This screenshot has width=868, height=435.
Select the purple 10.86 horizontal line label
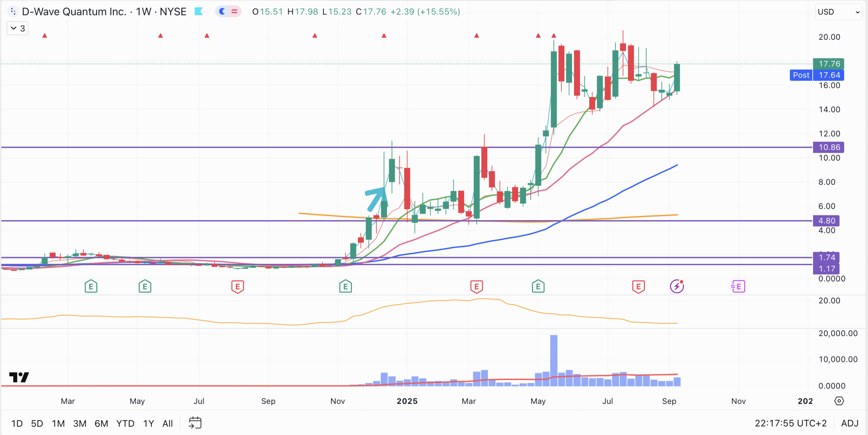click(829, 147)
